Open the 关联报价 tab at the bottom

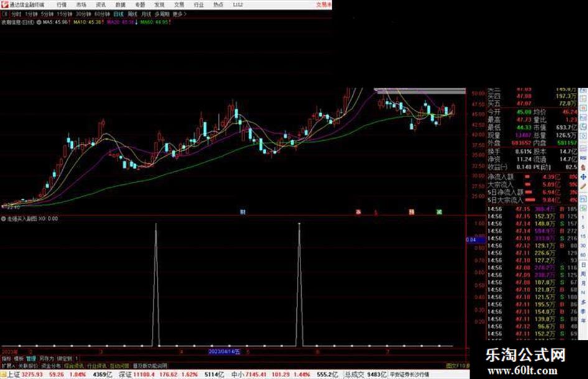[x=29, y=365]
